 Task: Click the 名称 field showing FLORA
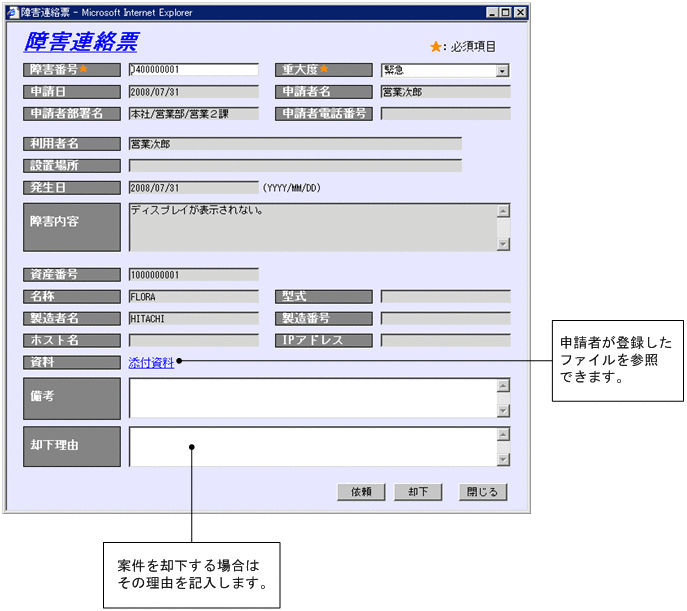pyautogui.click(x=194, y=297)
